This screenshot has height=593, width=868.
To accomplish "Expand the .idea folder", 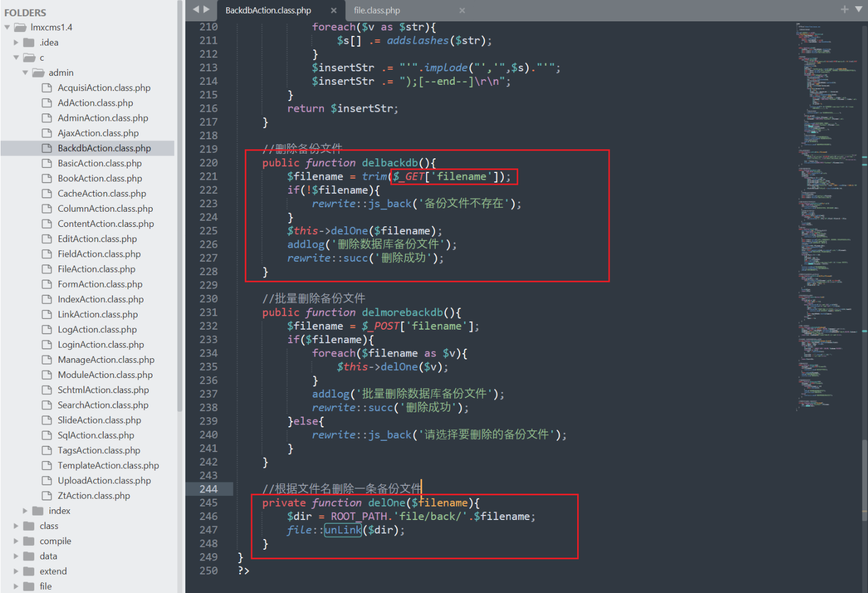I will click(x=16, y=42).
